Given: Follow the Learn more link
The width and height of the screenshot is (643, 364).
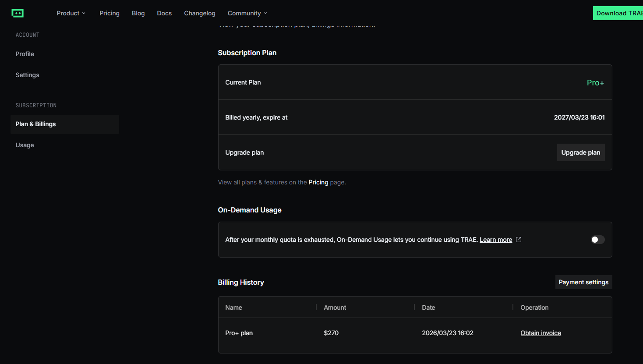Looking at the screenshot, I should 496,240.
